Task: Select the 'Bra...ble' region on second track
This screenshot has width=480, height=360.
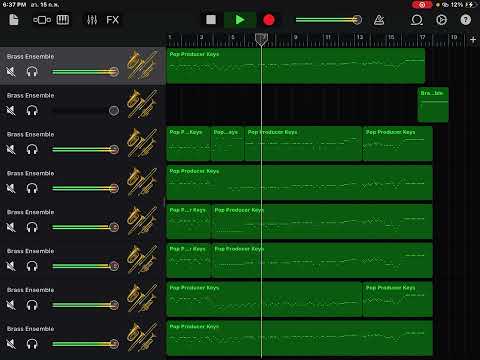Action: click(433, 105)
